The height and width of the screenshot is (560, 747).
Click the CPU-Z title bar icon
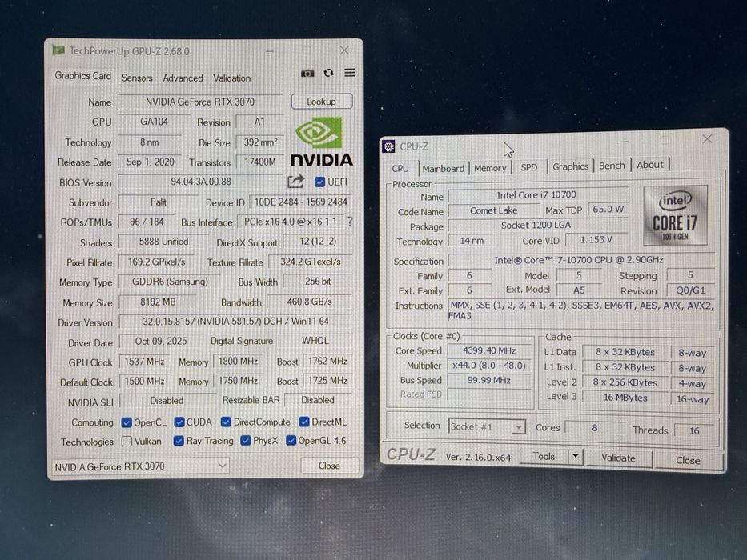point(388,146)
